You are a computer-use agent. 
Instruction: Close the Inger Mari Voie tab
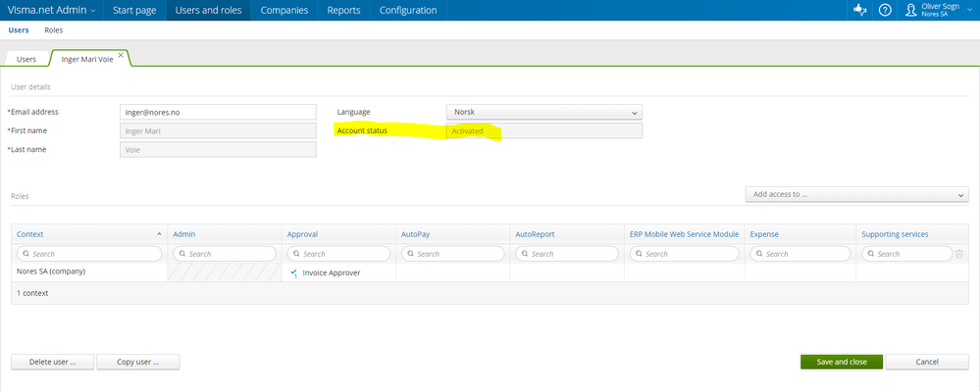coord(121,55)
